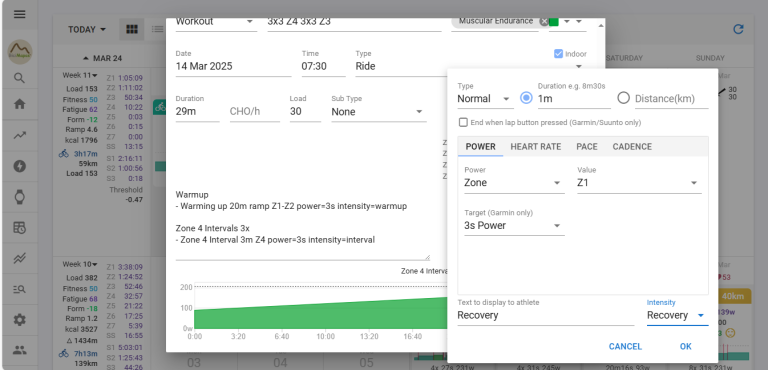Open the hamburger main menu
The image size is (768, 370).
click(20, 14)
